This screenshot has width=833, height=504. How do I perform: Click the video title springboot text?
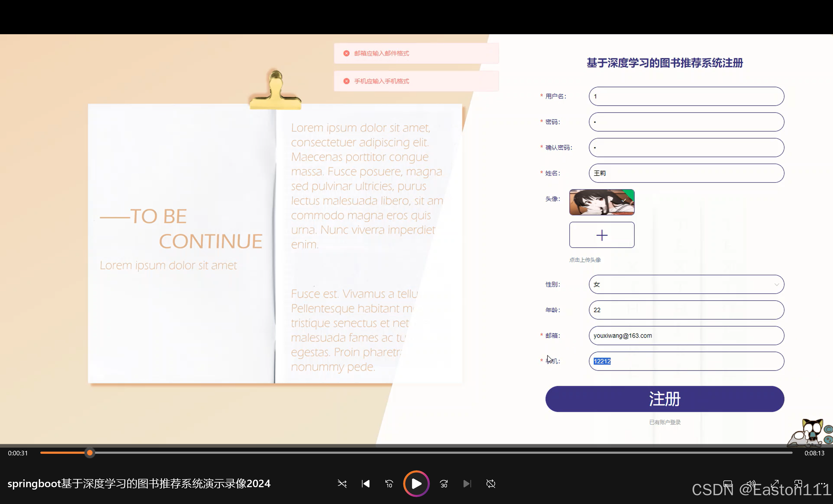point(139,484)
